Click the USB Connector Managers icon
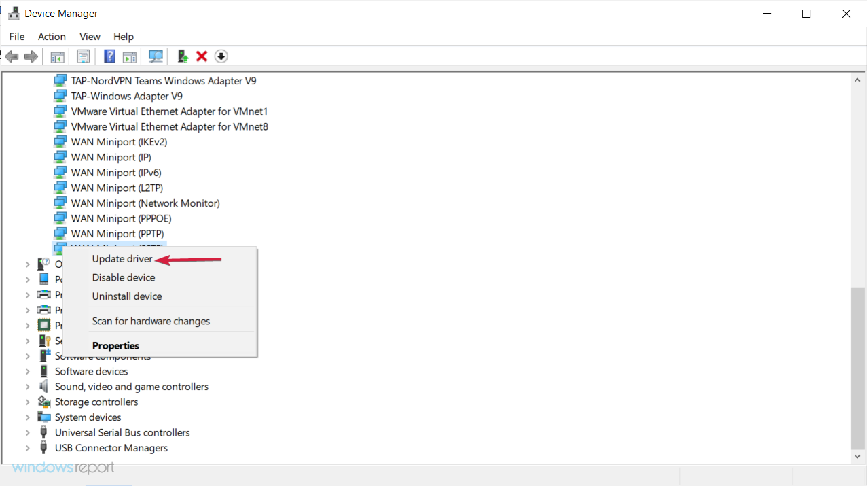 pos(44,448)
